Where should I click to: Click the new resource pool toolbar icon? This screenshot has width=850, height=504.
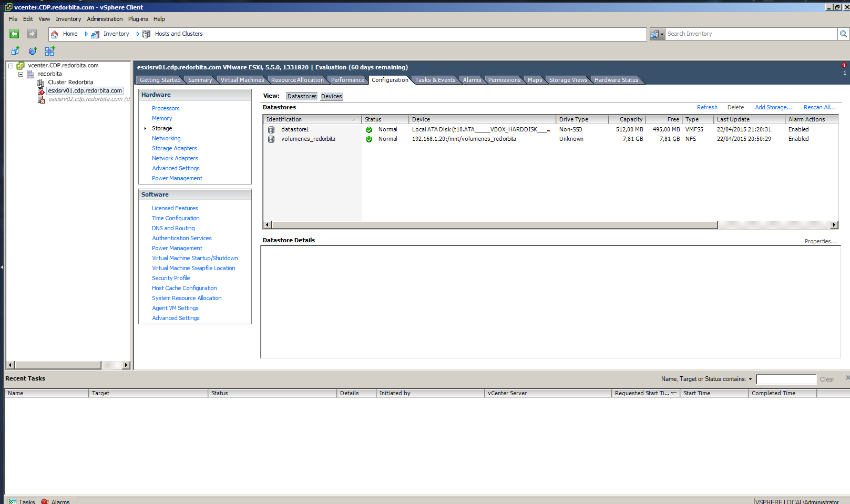pos(33,51)
